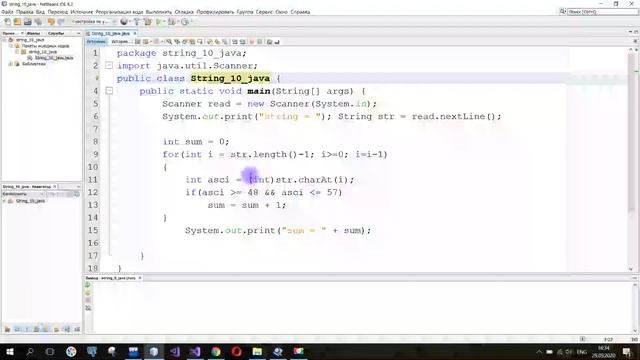The height and width of the screenshot is (360, 640).
Task: Show hidden system tray icons with the arrow
Action: pyautogui.click(x=539, y=352)
